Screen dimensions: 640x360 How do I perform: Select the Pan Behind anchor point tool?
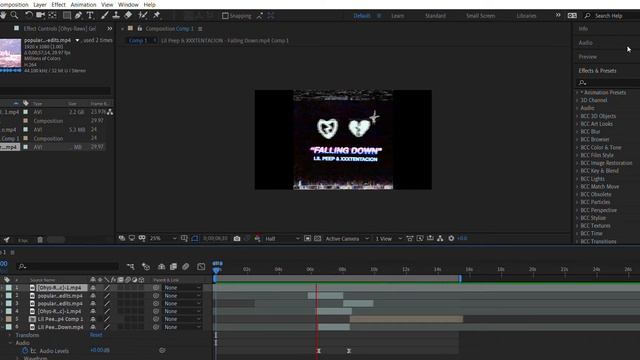[53, 15]
